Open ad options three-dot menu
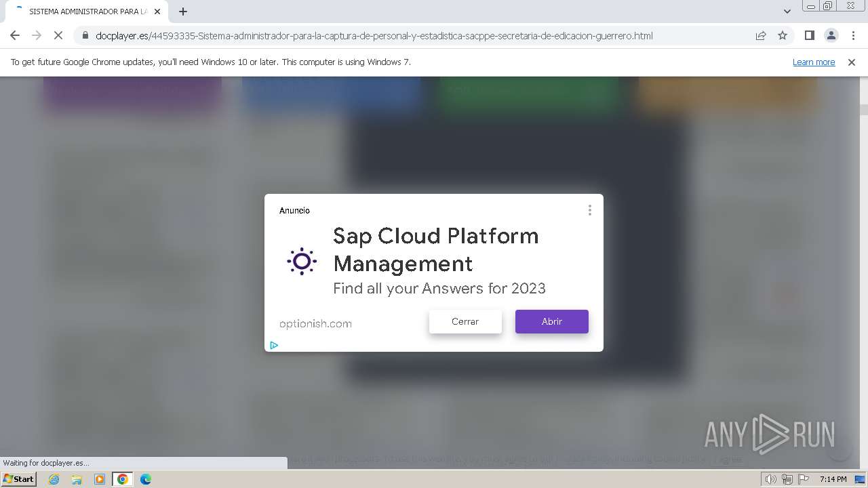868x488 pixels. point(590,210)
